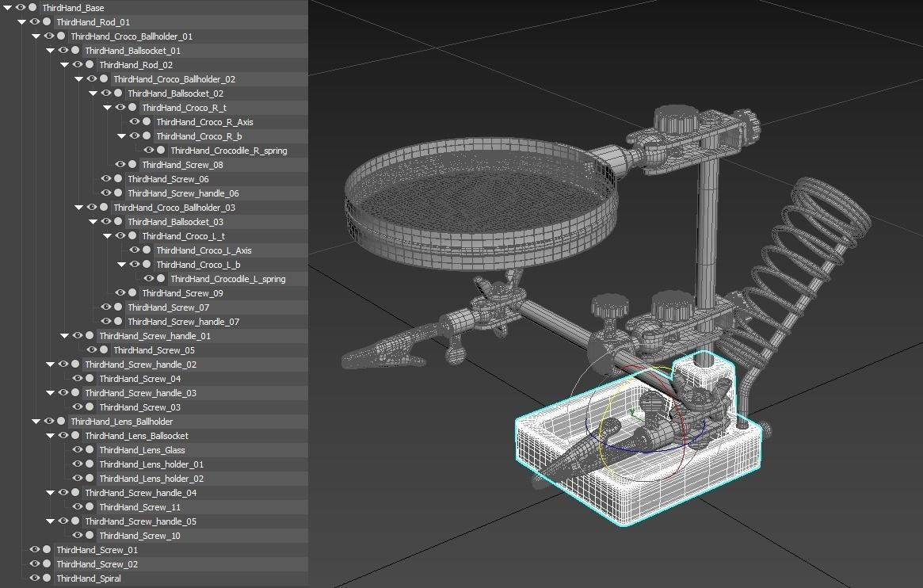The image size is (923, 588).
Task: Hide ThirdHand_Croco_R_Axis with eye icon
Action: 134,122
